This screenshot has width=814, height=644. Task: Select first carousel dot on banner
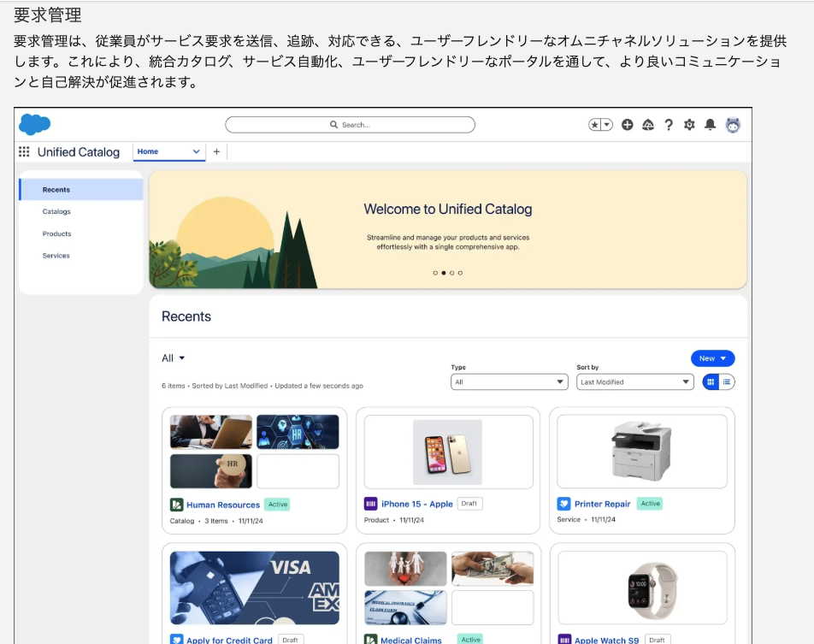pos(435,273)
